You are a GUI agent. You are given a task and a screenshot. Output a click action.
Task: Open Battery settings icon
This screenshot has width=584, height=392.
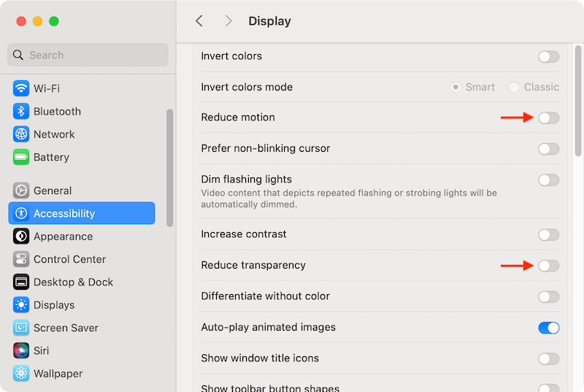coord(21,157)
